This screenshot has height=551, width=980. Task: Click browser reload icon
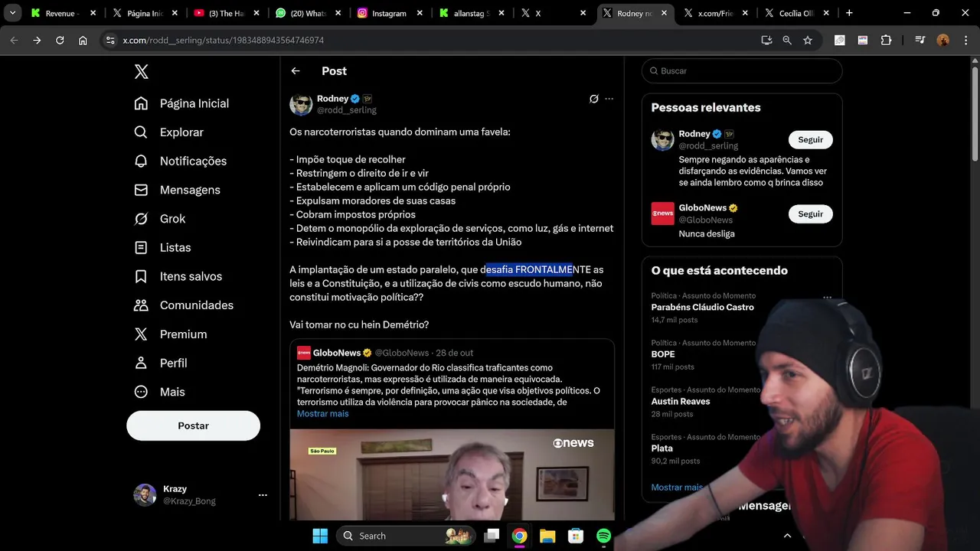coord(60,40)
